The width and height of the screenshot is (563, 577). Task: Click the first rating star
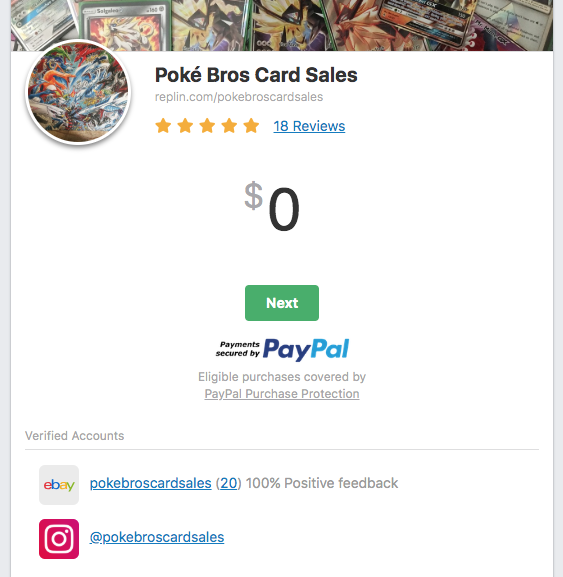163,126
